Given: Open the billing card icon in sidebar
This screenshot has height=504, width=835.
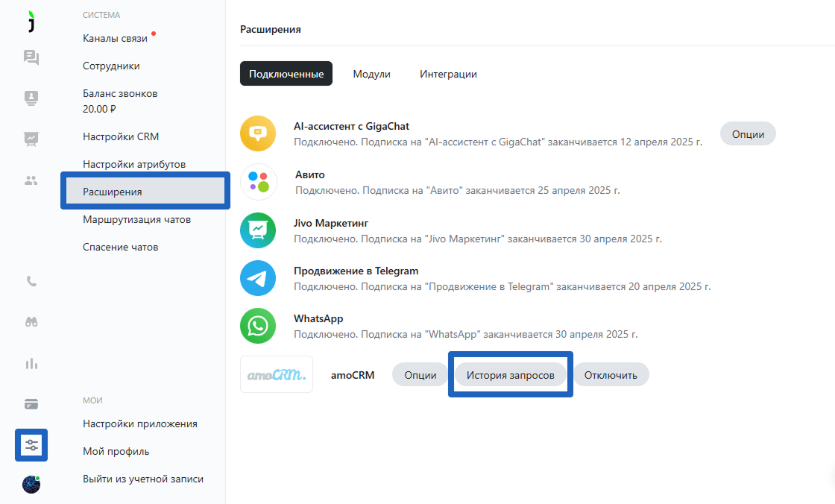Looking at the screenshot, I should [x=31, y=404].
